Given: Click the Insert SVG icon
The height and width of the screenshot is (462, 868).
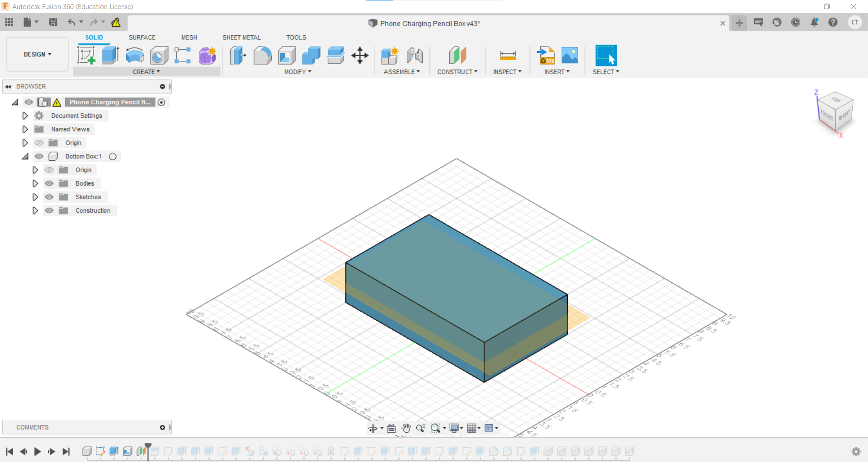Looking at the screenshot, I should tap(546, 56).
